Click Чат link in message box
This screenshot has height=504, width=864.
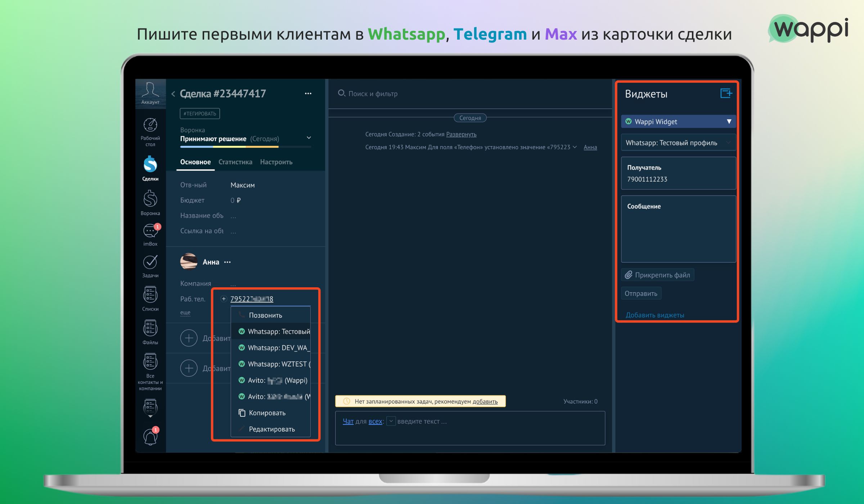pyautogui.click(x=348, y=421)
